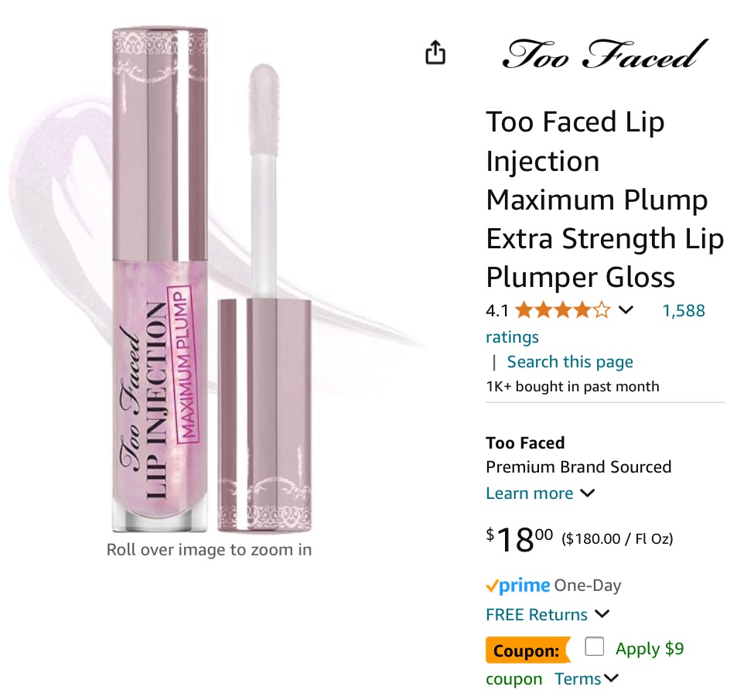Click the 4.1 rating number

pyautogui.click(x=497, y=311)
